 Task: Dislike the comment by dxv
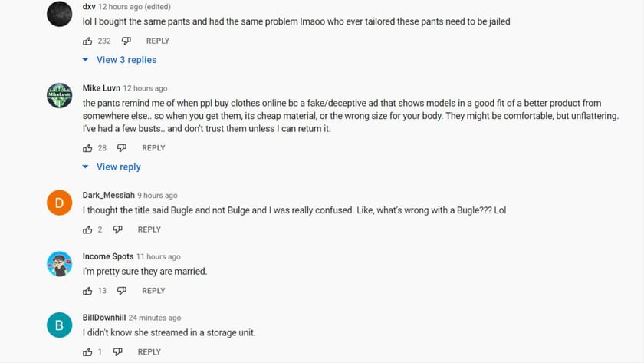coord(126,41)
